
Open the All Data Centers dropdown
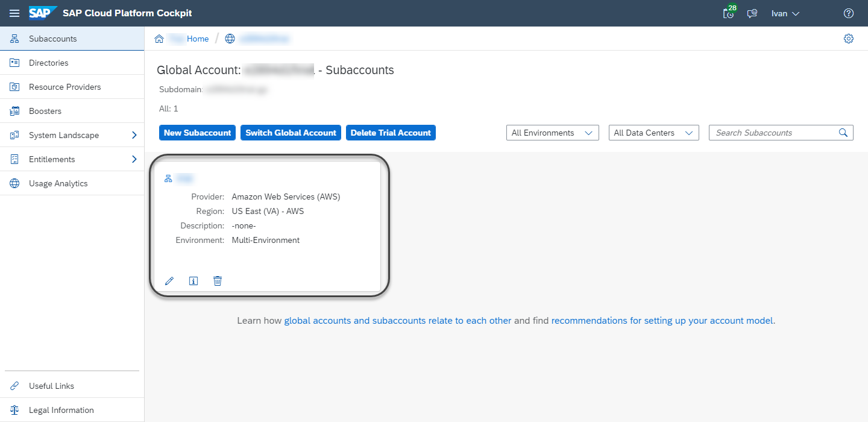pos(654,133)
